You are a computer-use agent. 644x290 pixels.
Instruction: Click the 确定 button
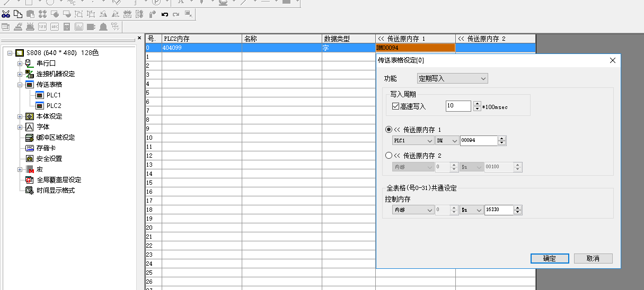pyautogui.click(x=550, y=258)
